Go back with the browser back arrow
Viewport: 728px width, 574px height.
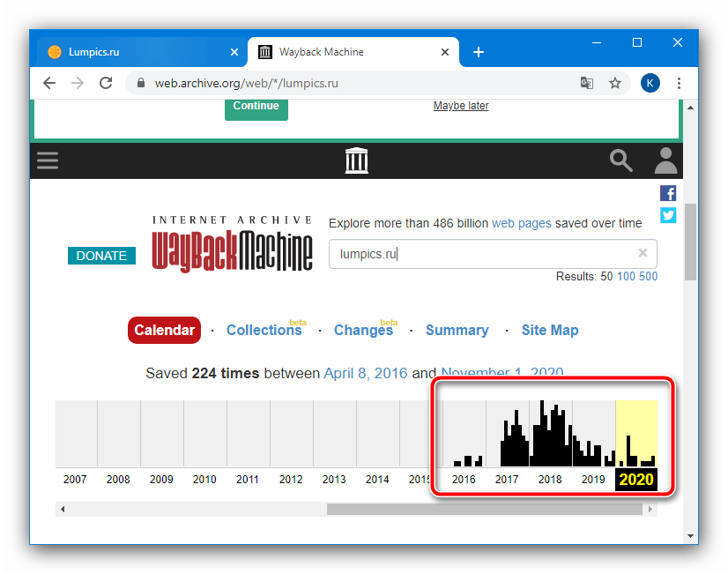[x=49, y=83]
